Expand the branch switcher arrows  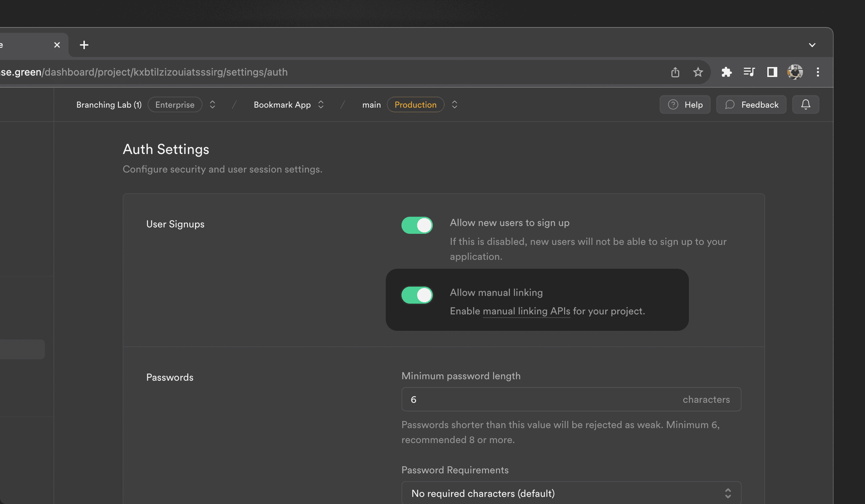point(455,105)
